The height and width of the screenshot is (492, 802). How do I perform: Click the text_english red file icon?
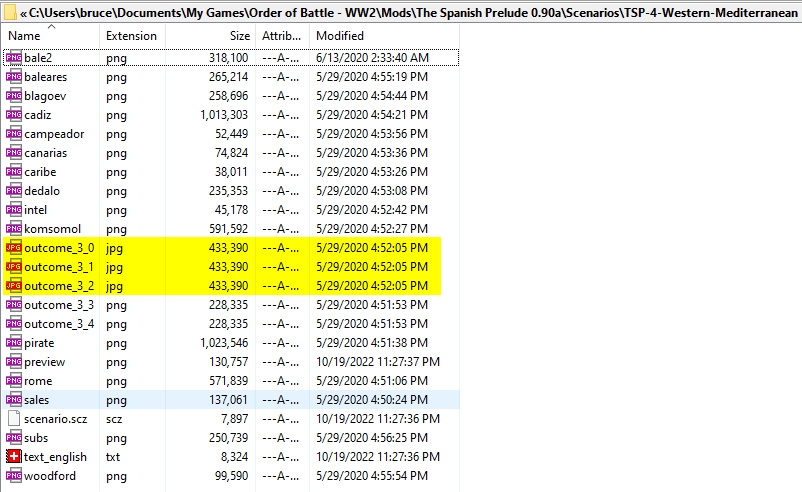click(13, 457)
